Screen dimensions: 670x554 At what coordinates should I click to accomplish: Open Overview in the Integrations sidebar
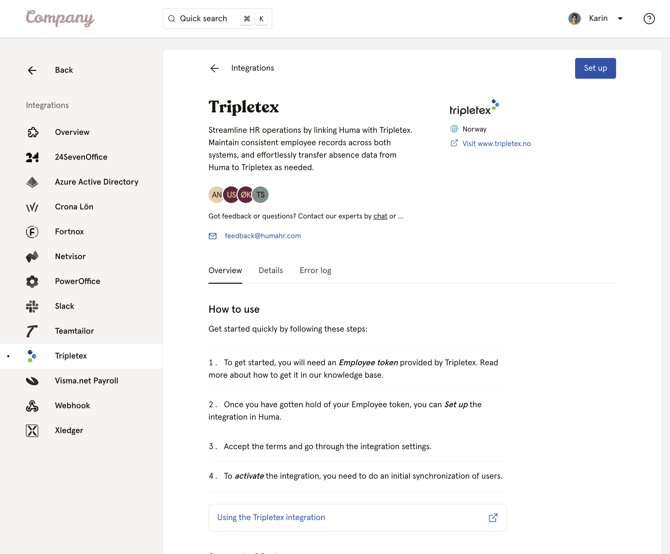(x=72, y=132)
